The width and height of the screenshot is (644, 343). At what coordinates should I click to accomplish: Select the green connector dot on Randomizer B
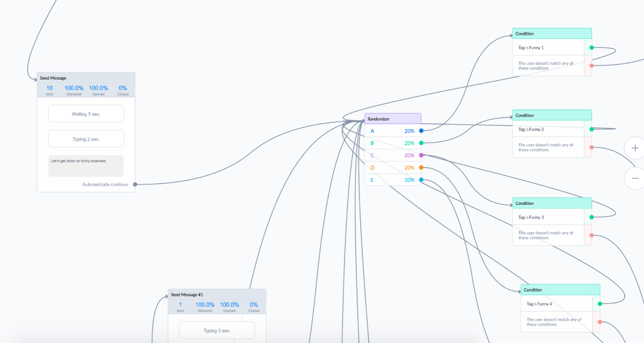point(421,143)
